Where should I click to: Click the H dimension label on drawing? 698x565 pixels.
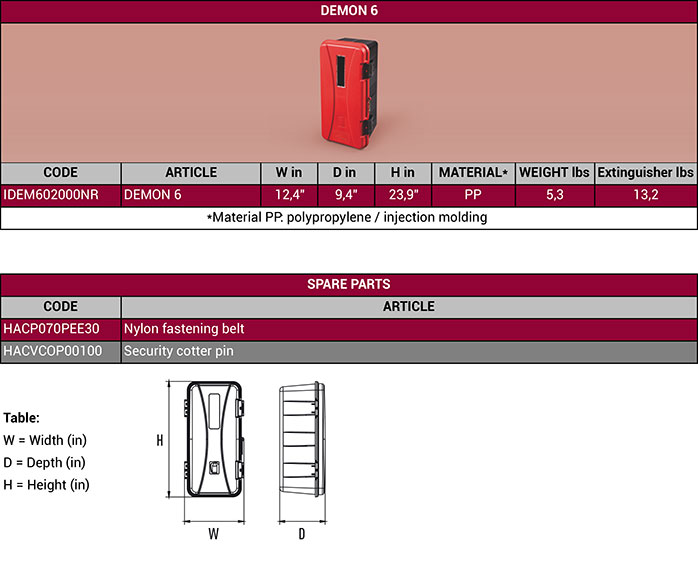158,440
